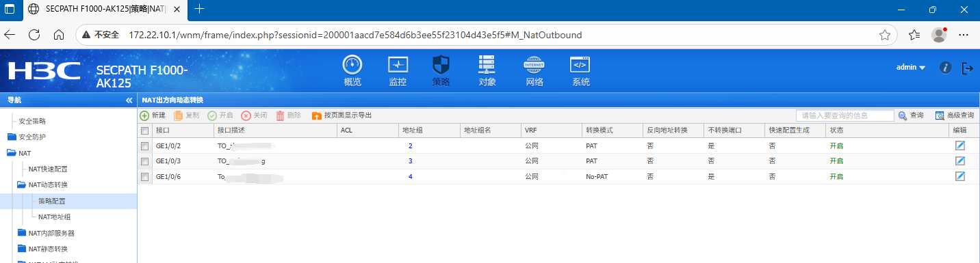Click the 删除 delete toolbar button
980x263 pixels.
point(288,115)
